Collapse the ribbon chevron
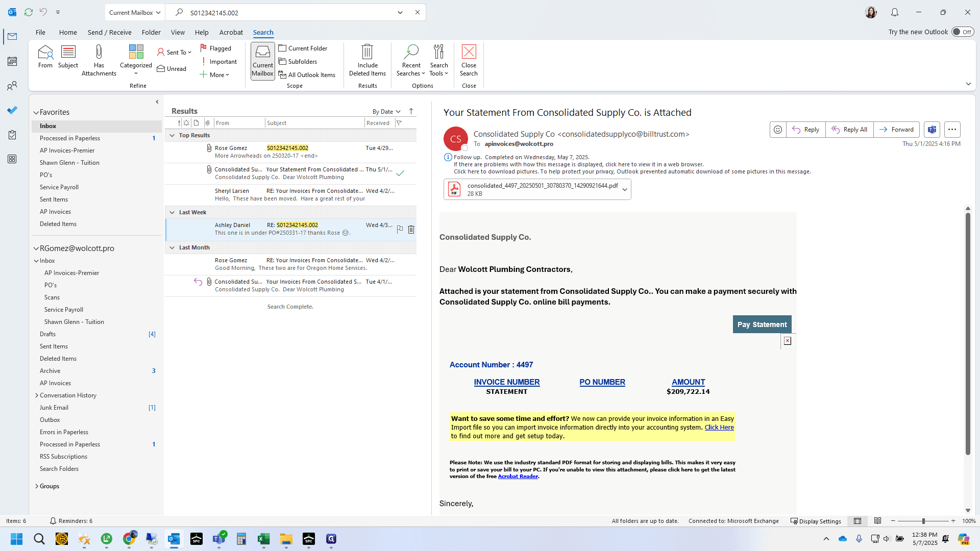 coord(968,84)
